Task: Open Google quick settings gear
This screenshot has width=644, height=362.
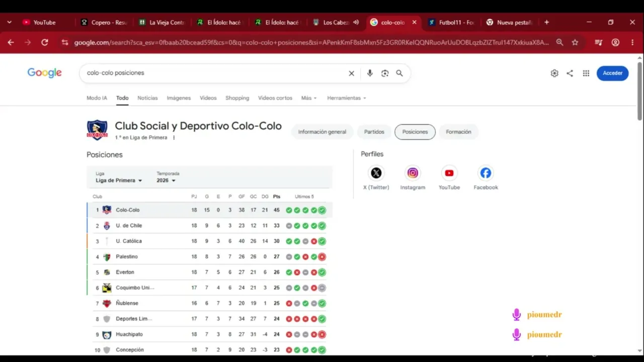Action: tap(554, 73)
